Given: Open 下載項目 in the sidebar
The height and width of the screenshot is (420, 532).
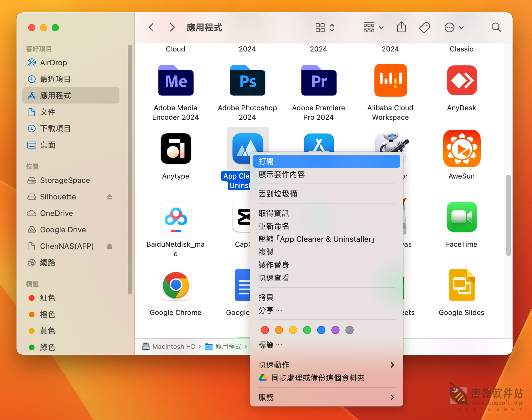Looking at the screenshot, I should click(x=71, y=129).
